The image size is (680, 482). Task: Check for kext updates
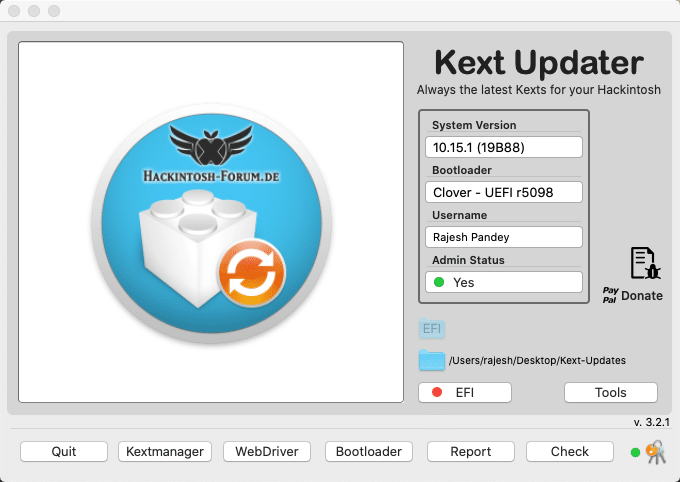click(570, 451)
